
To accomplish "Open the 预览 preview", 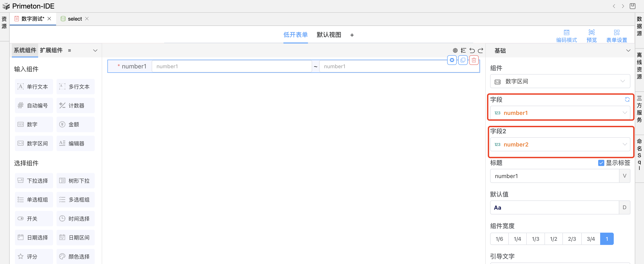I will coord(591,36).
